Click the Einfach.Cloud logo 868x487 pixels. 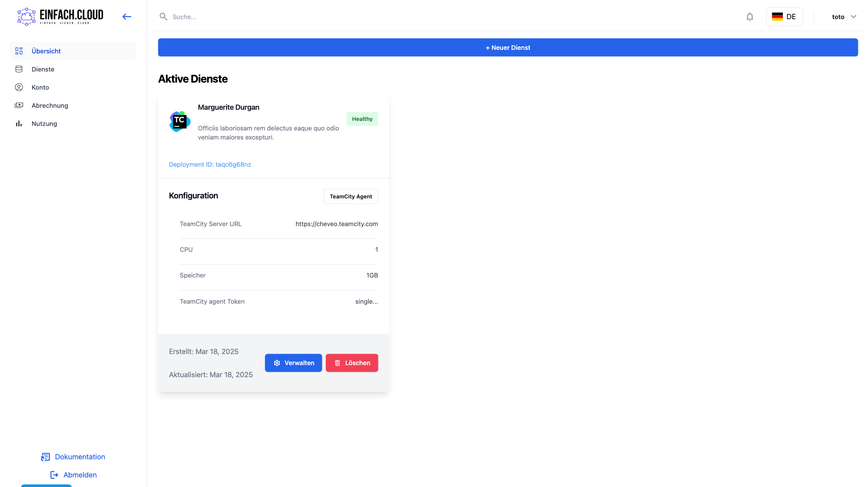tap(60, 17)
